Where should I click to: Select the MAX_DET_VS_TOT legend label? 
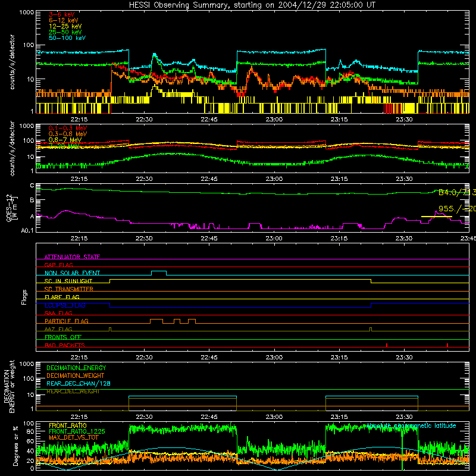coord(74,437)
